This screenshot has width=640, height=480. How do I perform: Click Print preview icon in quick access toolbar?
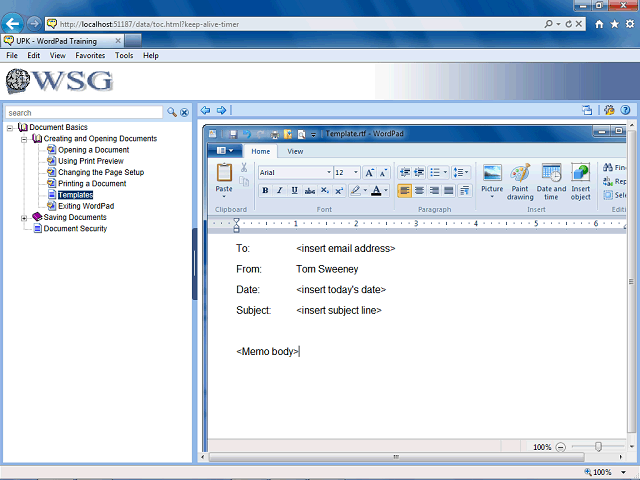coord(302,134)
